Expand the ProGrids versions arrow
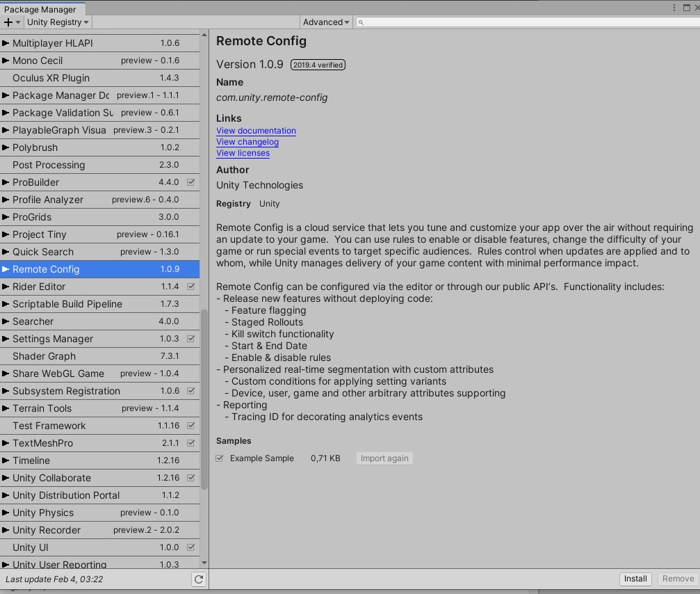Image resolution: width=700 pixels, height=594 pixels. point(6,217)
